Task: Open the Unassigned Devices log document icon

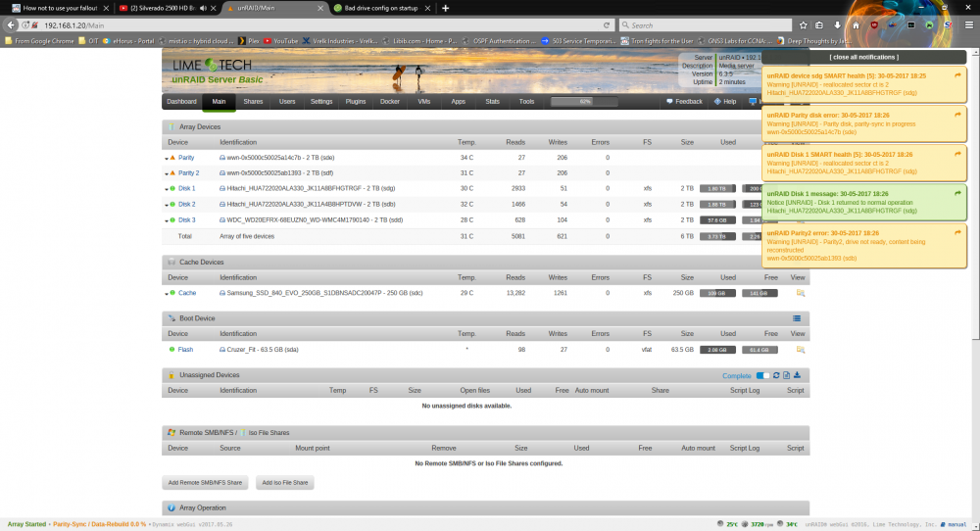Action: pos(787,375)
